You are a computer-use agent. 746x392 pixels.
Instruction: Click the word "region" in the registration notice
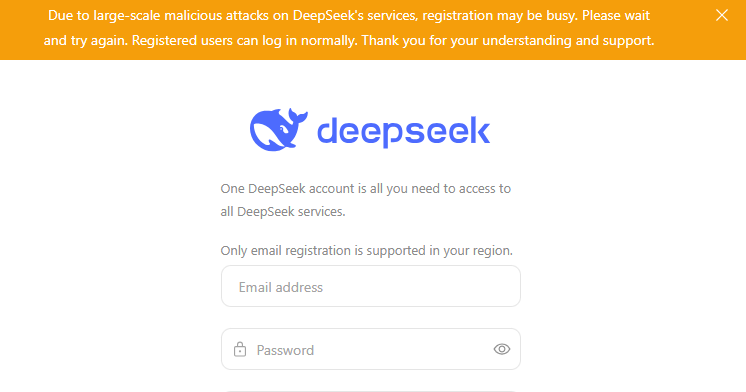(x=492, y=251)
